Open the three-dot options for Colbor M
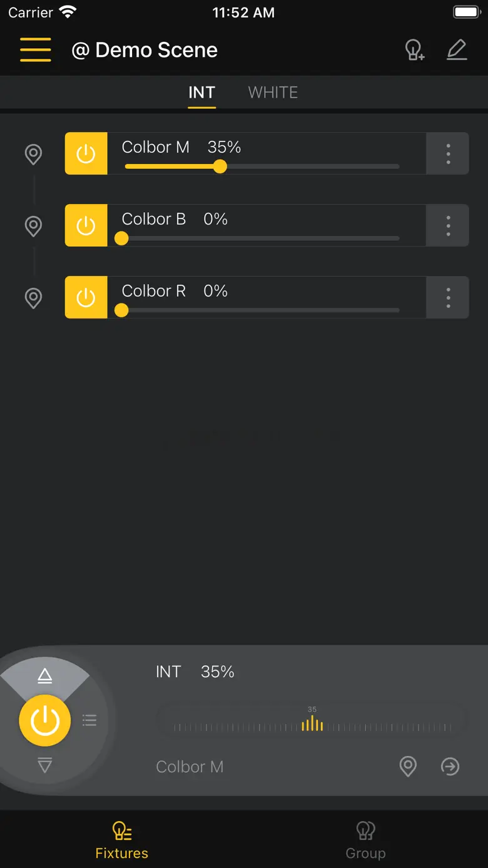 448,154
